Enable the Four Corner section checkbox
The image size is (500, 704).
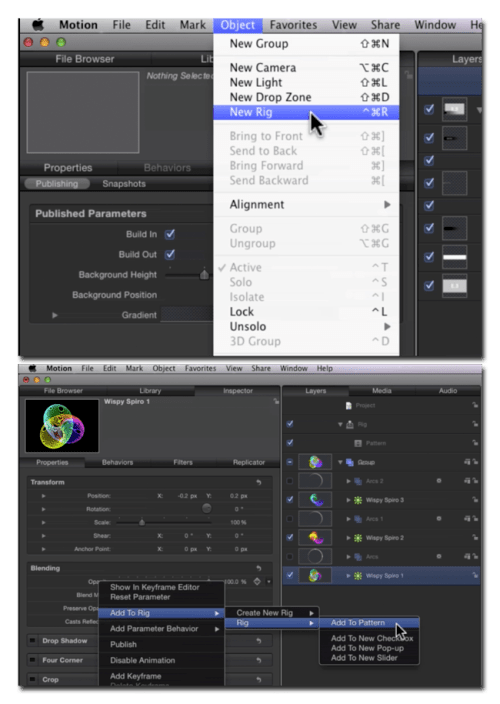[32, 660]
